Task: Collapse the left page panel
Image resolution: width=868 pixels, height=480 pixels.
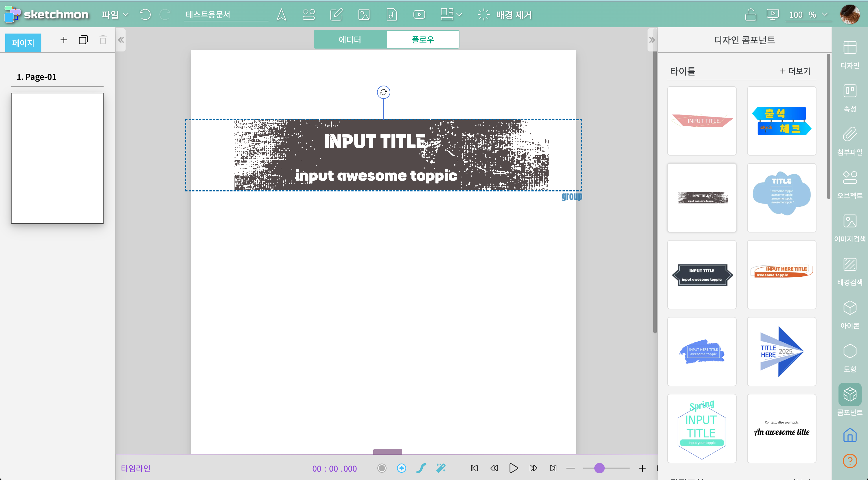Action: [x=121, y=40]
